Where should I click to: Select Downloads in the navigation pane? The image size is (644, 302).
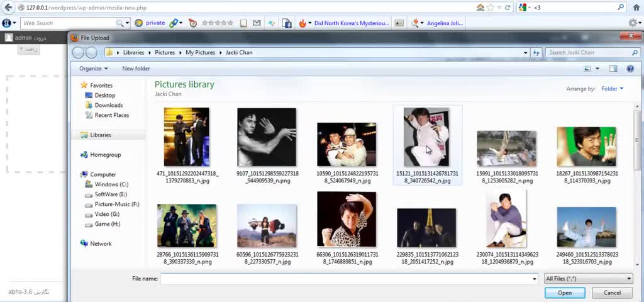(x=108, y=105)
